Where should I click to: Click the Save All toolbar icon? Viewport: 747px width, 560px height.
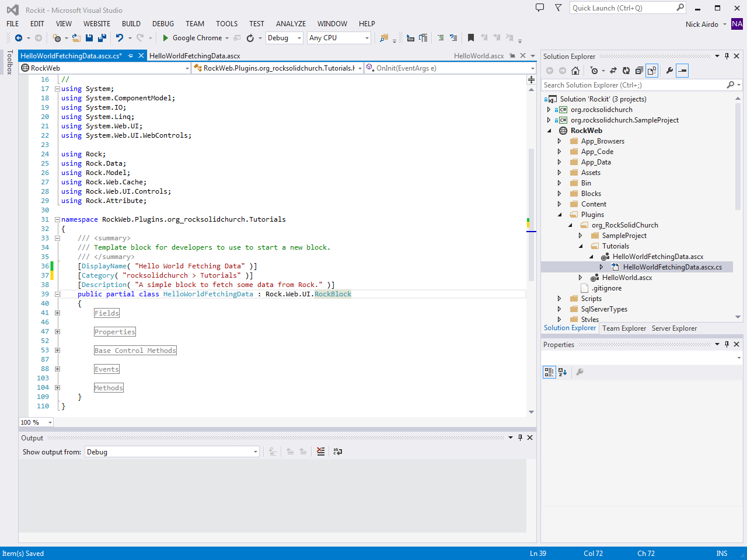(x=102, y=38)
